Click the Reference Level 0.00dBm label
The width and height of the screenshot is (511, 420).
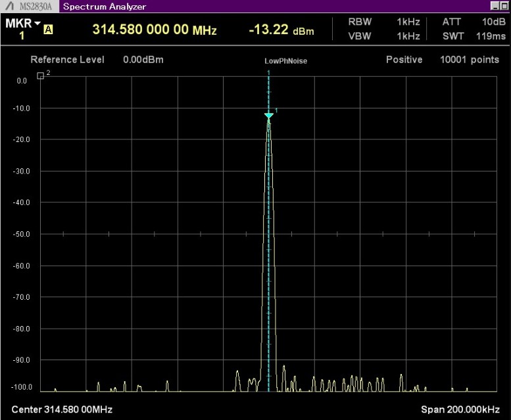coord(97,60)
